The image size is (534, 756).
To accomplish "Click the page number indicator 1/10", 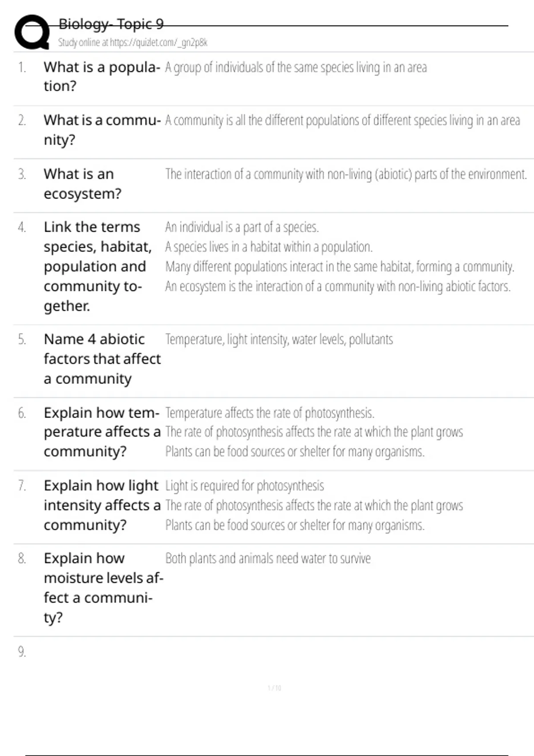I will click(274, 688).
